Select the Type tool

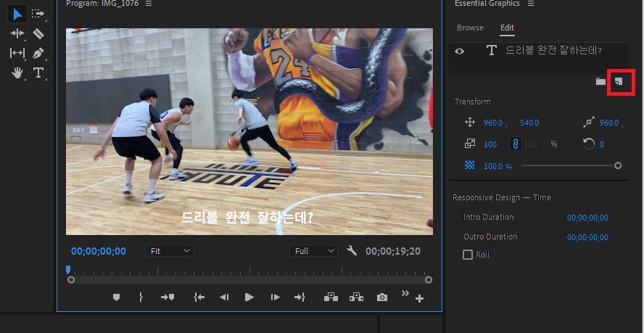[x=38, y=73]
